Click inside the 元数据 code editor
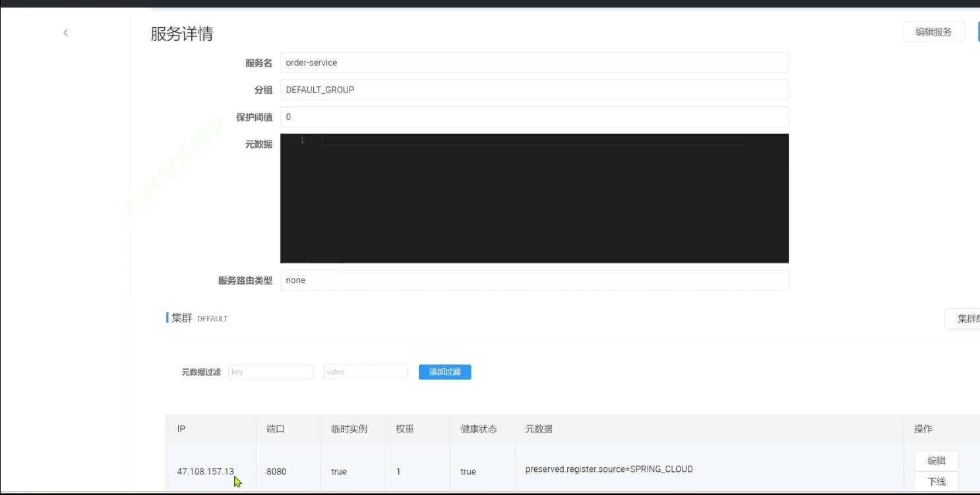This screenshot has width=980, height=495. [534, 198]
